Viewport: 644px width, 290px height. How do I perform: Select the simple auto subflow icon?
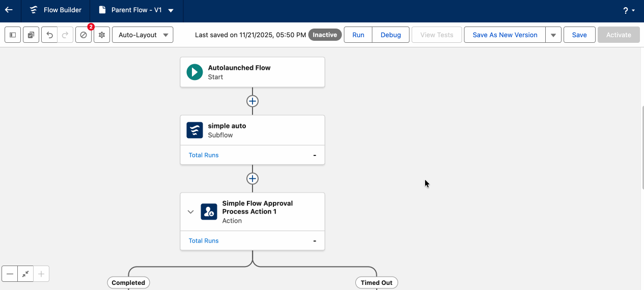[194, 130]
